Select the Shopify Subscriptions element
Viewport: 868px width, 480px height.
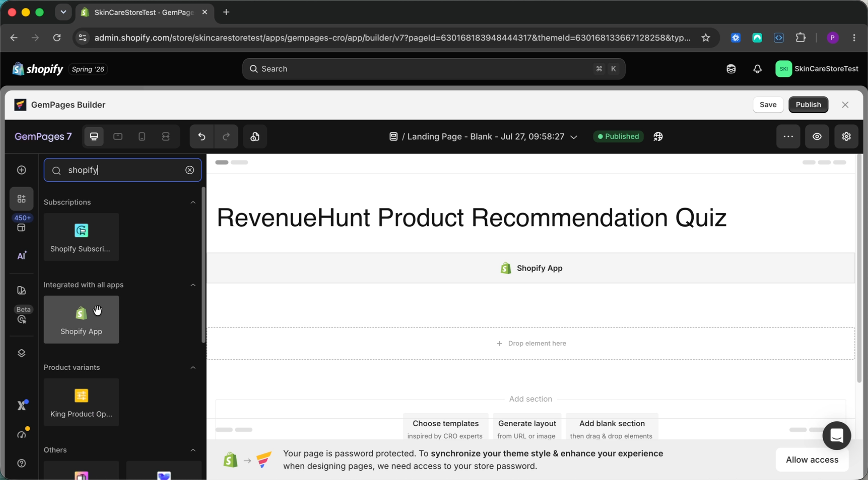[x=81, y=237]
